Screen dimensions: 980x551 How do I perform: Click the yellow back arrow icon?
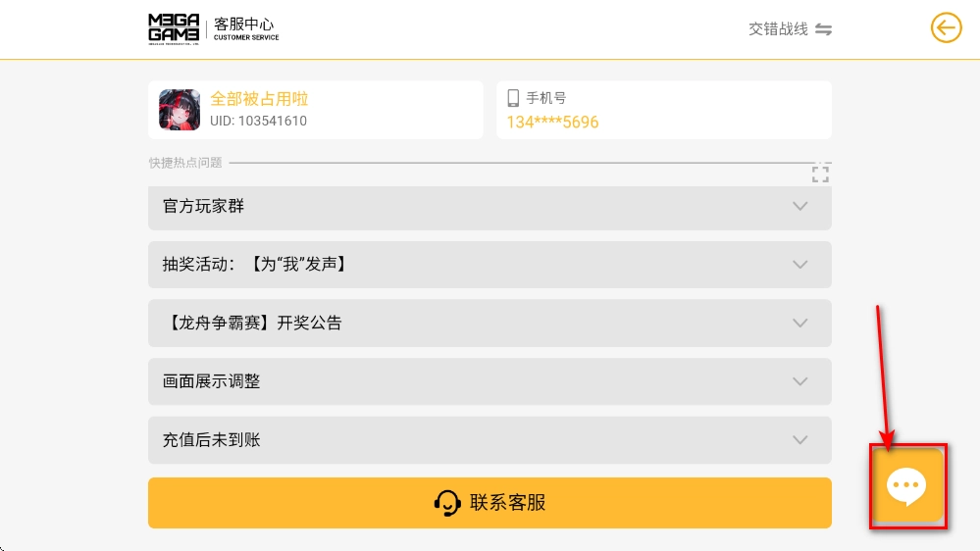pos(946,28)
